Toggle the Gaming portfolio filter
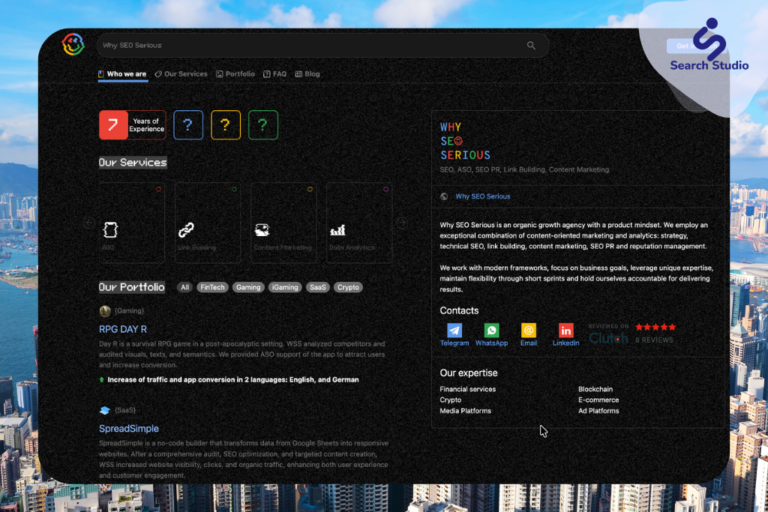Viewport: 768px width, 512px height. (248, 288)
